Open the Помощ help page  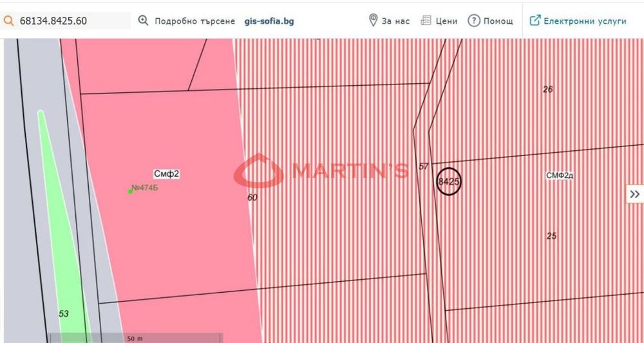click(x=498, y=21)
